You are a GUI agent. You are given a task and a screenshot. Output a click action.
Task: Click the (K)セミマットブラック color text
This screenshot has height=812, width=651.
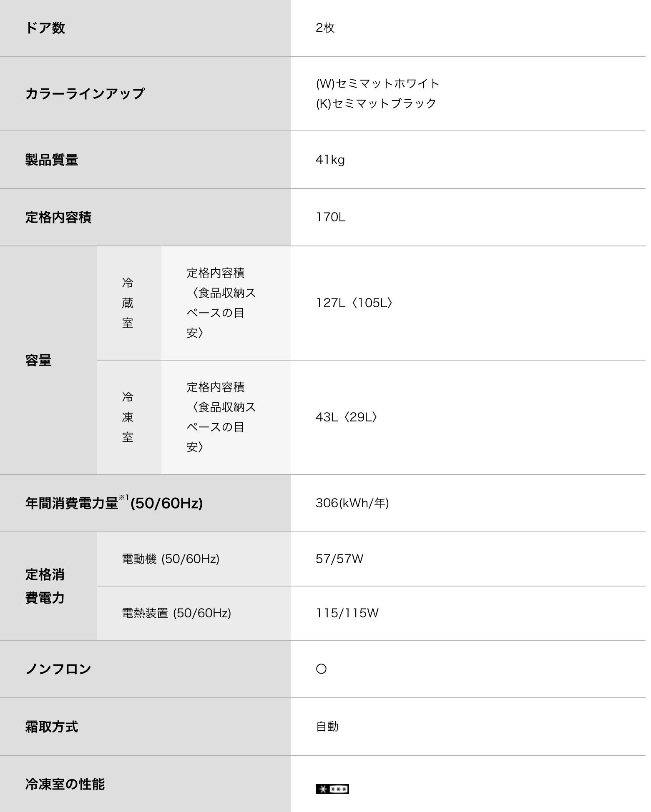376,103
